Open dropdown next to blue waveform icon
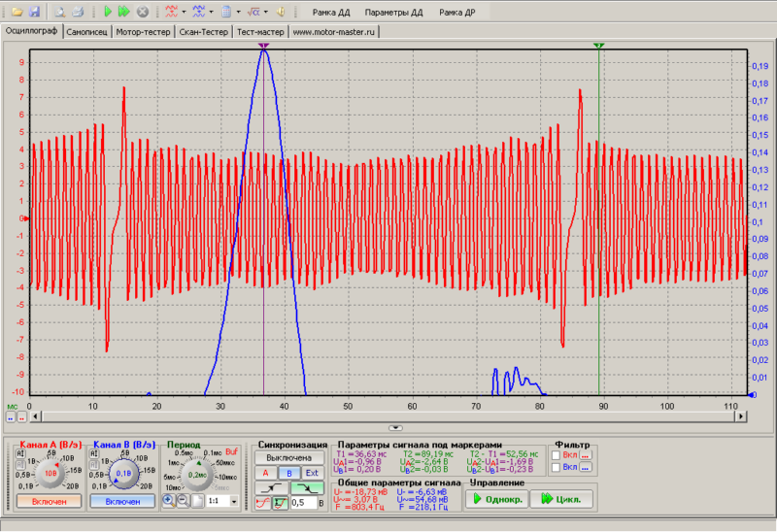Screen dimensions: 777x532 pyautogui.click(x=211, y=12)
